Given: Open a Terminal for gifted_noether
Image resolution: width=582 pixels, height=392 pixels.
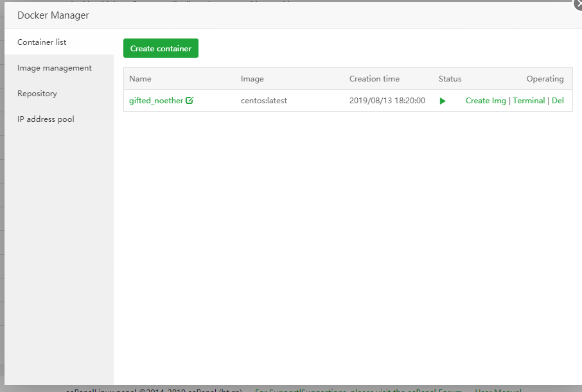Looking at the screenshot, I should click(529, 101).
